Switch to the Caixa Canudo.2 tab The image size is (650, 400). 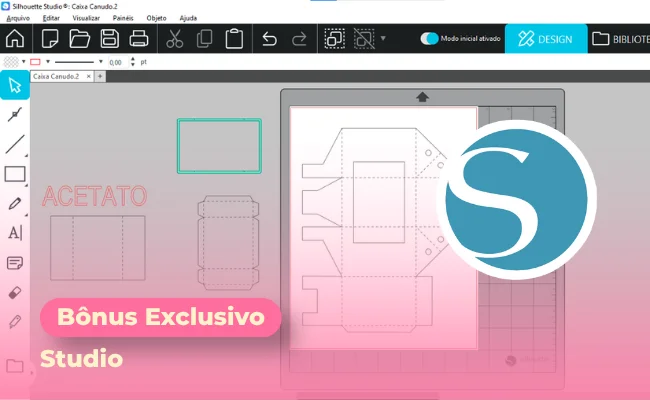(56, 76)
